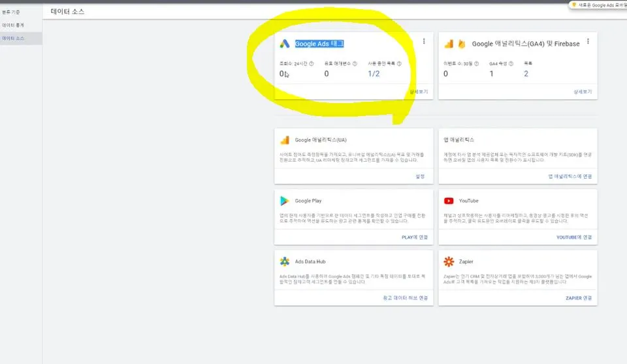This screenshot has height=364, width=627.
Task: Click the Google Analytics (UA) icon
Action: [285, 140]
